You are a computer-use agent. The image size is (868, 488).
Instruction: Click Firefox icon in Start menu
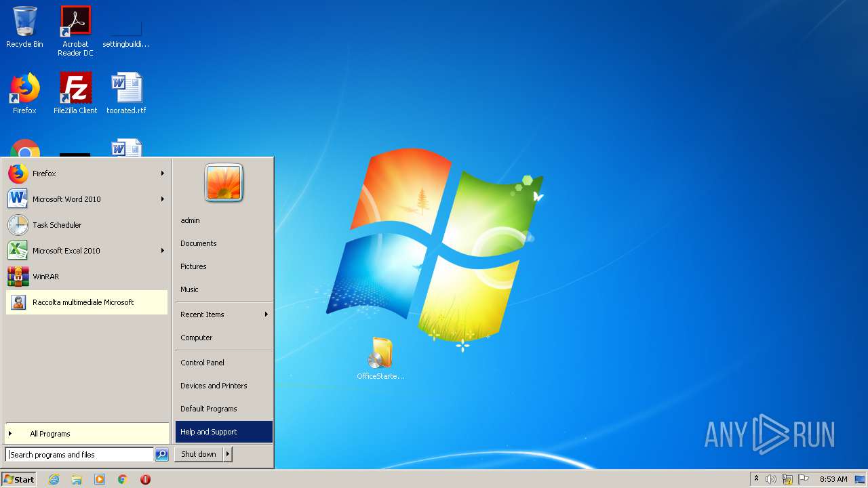click(x=18, y=174)
